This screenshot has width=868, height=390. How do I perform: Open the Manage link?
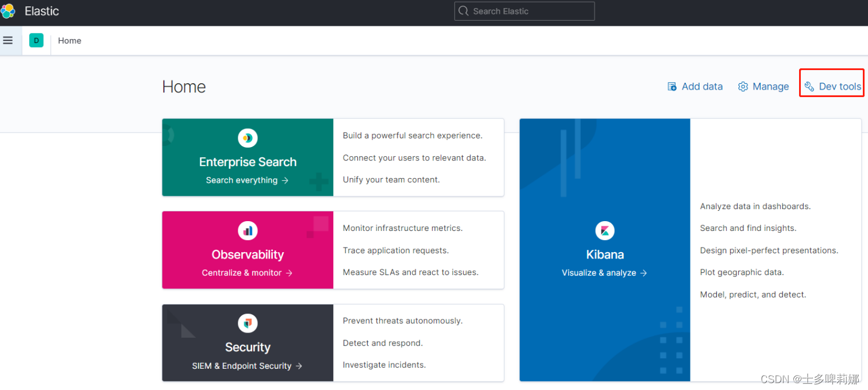pos(763,87)
